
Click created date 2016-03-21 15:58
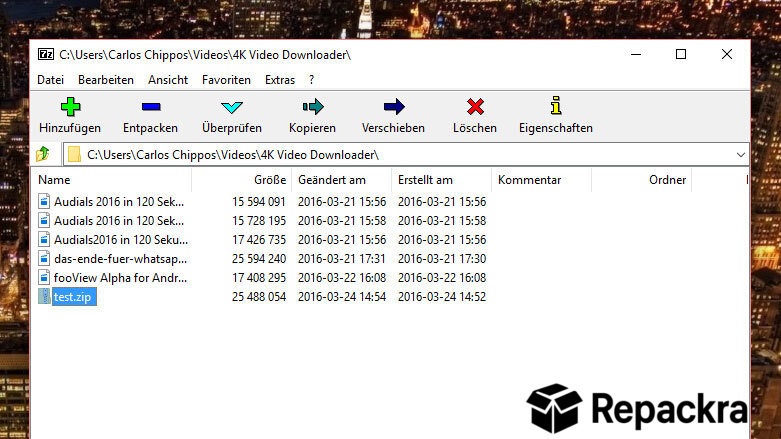[442, 221]
